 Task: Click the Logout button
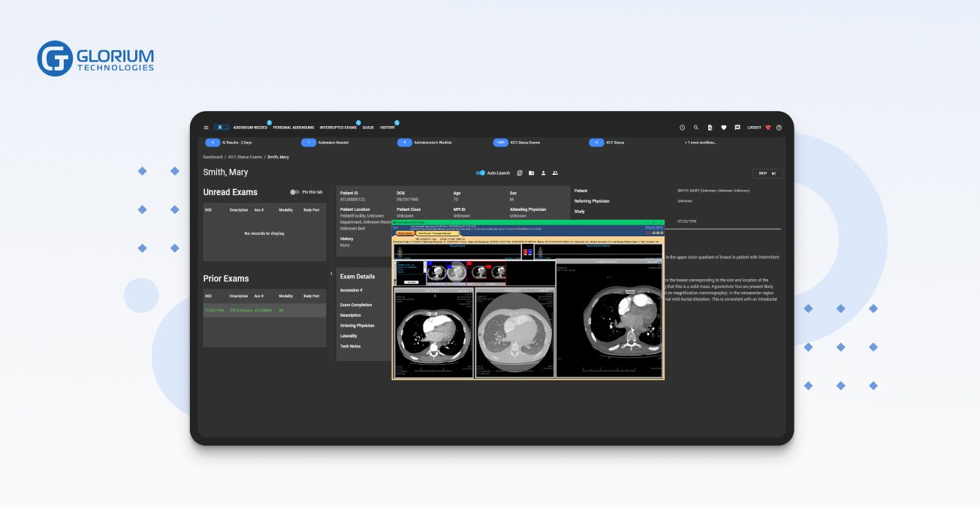(754, 128)
